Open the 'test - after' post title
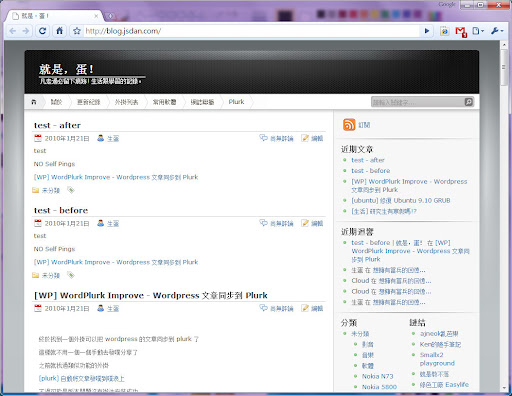The image size is (512, 396). 57,125
